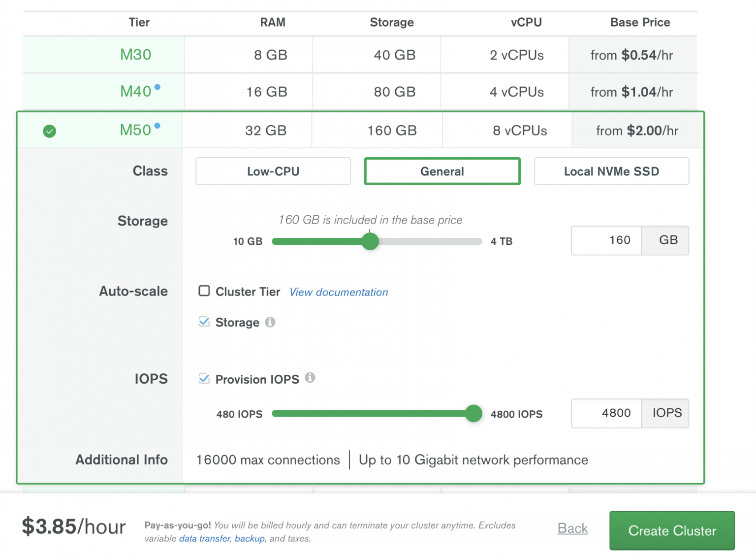Click the storage GB input field

coord(606,240)
